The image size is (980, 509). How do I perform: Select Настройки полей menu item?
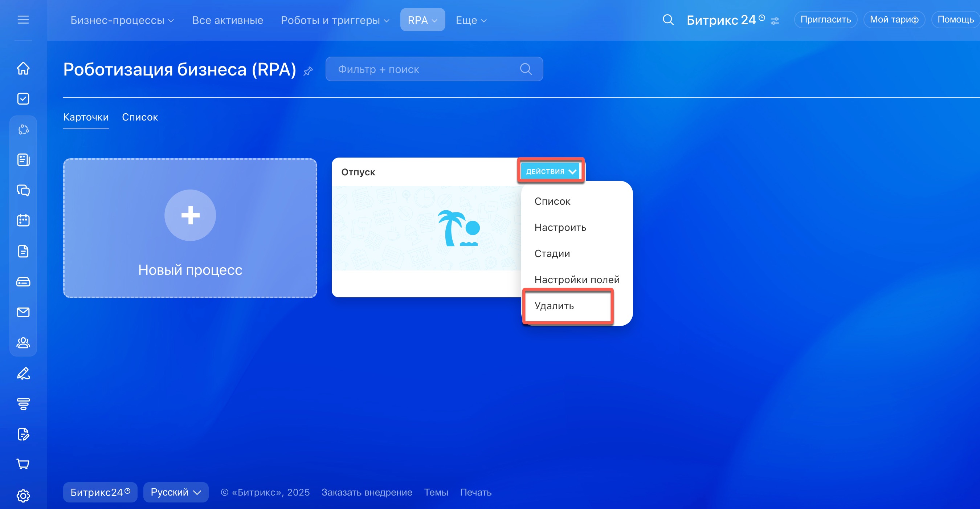click(577, 280)
